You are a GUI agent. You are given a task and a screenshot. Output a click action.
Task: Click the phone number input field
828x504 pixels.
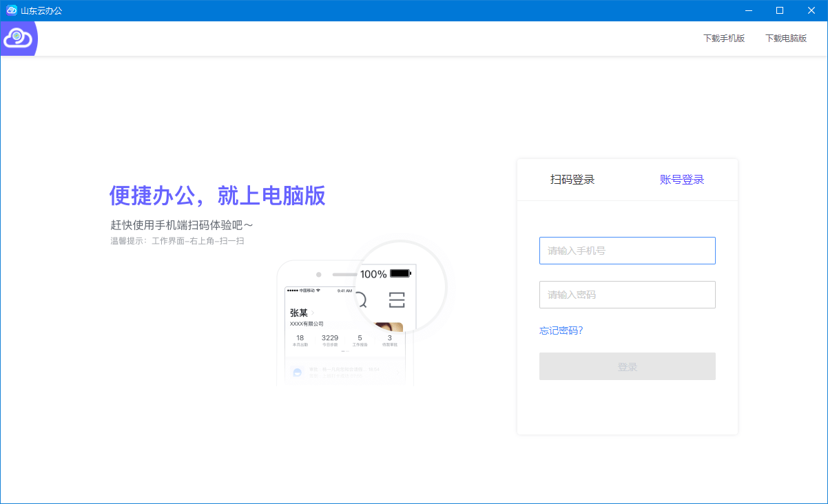tap(628, 251)
